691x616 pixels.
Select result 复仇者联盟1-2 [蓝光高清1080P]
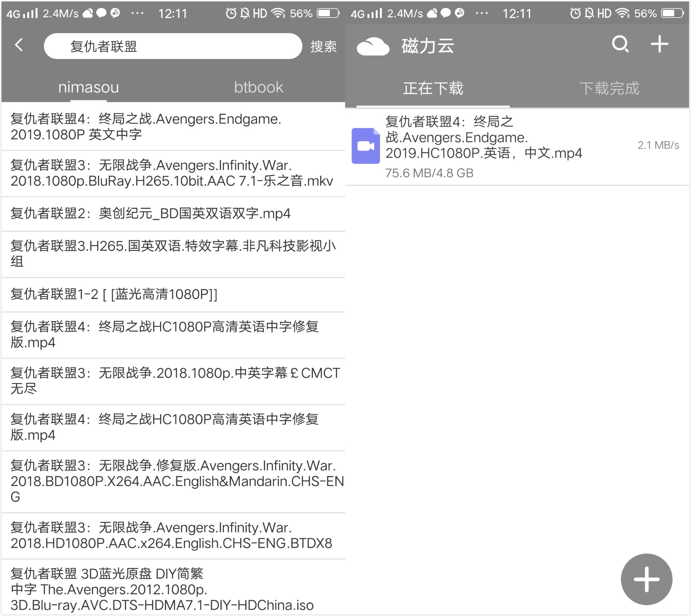[x=173, y=294]
